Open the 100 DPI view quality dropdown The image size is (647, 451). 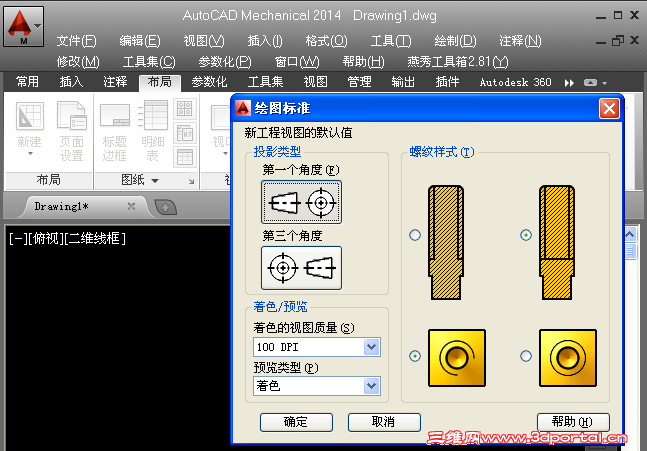pos(372,347)
